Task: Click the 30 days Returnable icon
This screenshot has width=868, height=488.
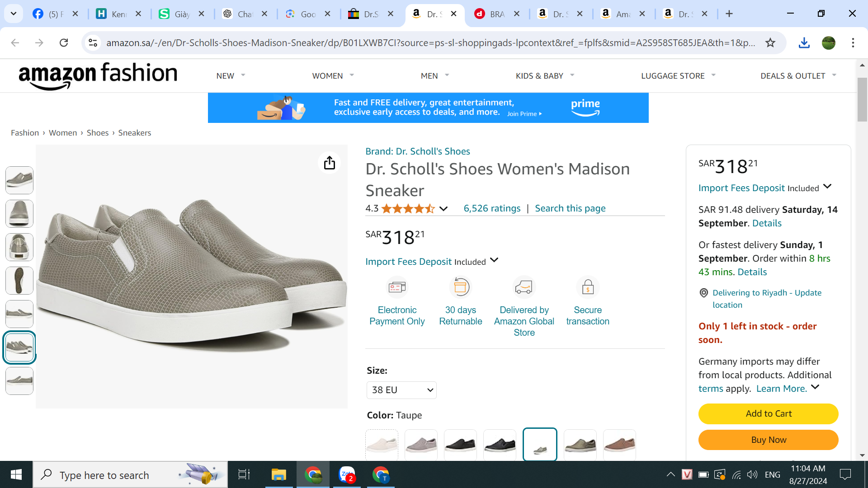Action: coord(461,287)
